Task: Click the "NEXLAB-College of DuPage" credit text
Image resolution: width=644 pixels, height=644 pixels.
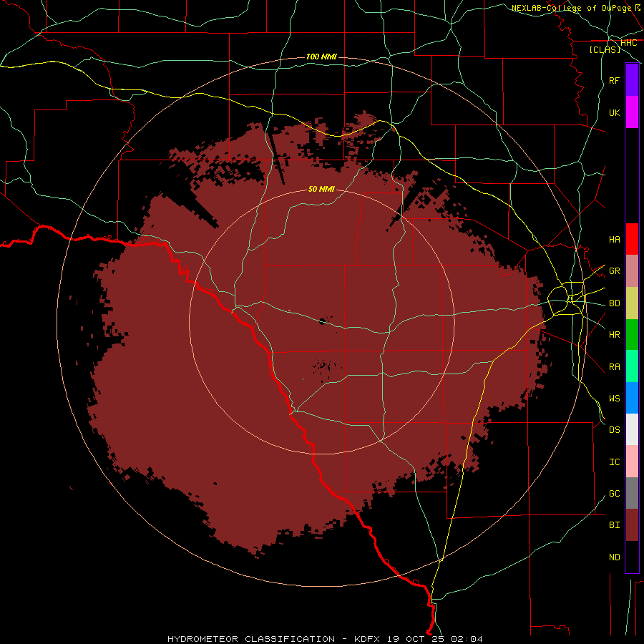Action: pyautogui.click(x=571, y=8)
